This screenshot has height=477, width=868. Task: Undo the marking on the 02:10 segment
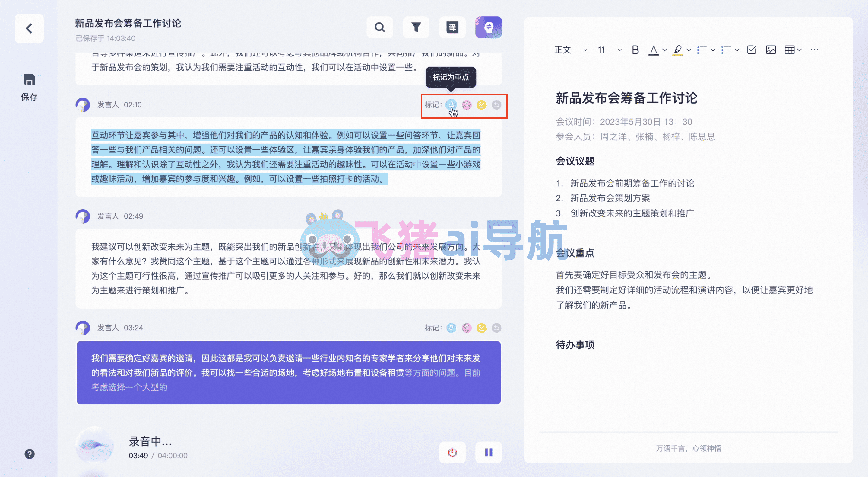coord(496,105)
